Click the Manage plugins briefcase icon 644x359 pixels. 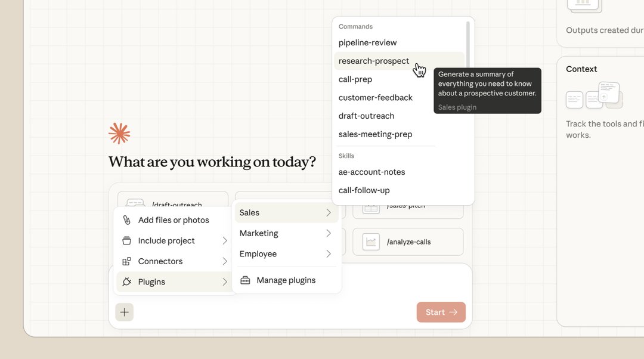(245, 280)
